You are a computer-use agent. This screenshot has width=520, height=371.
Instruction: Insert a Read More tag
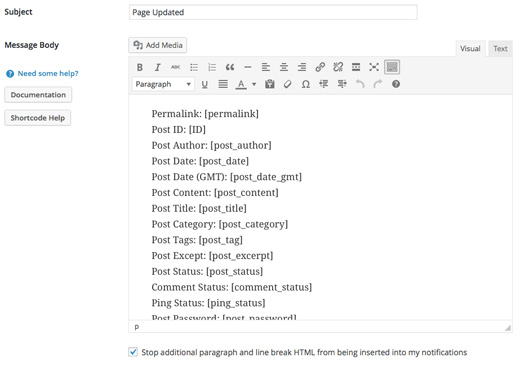(x=356, y=67)
